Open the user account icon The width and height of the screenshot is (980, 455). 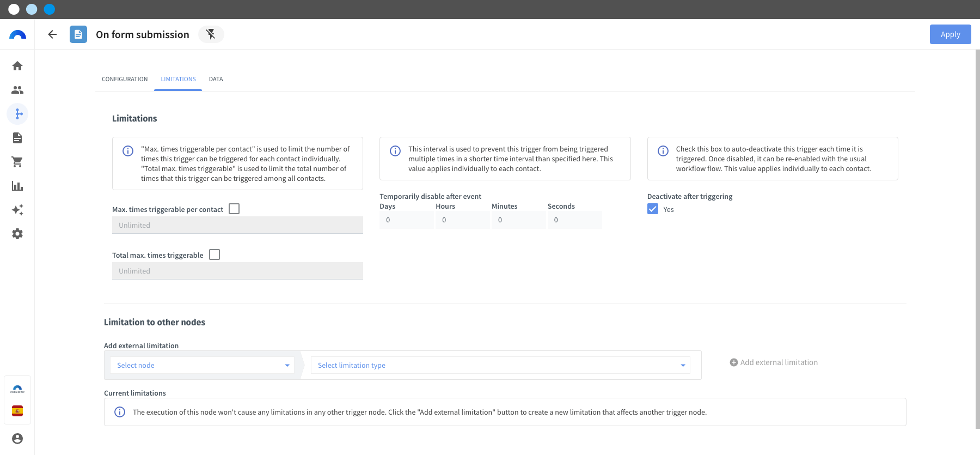click(17, 439)
